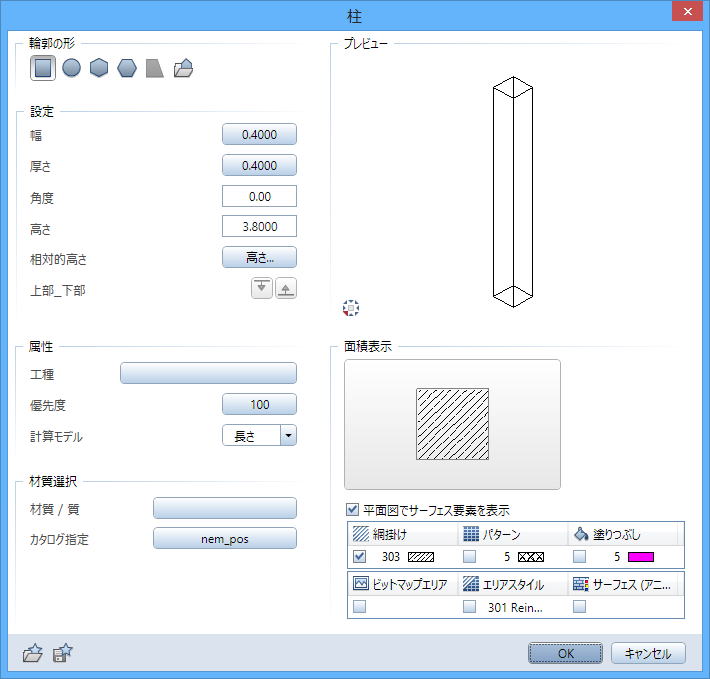Close the 柱 dialog window

[687, 11]
